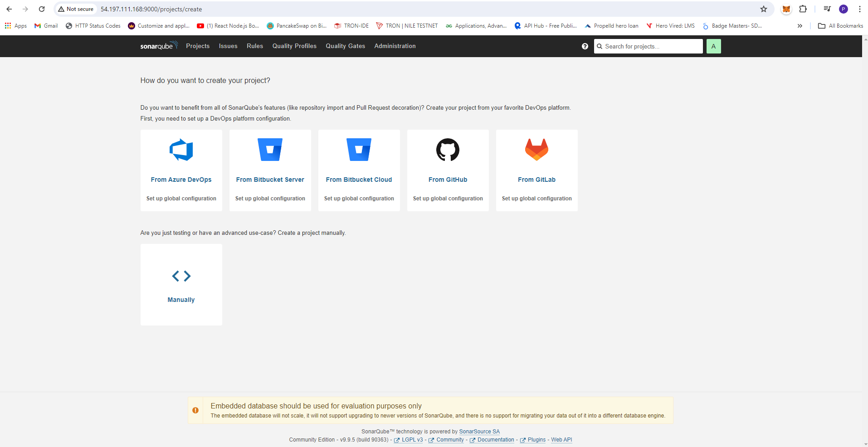Open the Chrome profile avatar P
The height and width of the screenshot is (447, 868).
click(x=844, y=9)
